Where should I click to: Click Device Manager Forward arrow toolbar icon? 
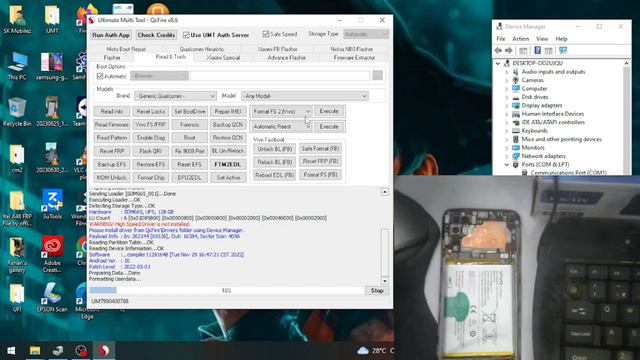pyautogui.click(x=509, y=50)
